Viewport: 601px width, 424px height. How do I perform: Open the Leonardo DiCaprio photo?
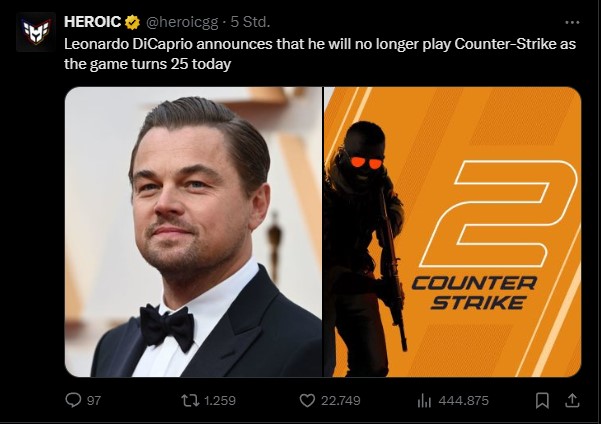(x=193, y=231)
